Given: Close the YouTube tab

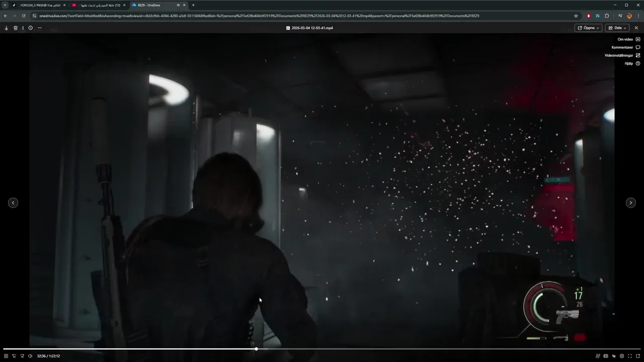Looking at the screenshot, I should pos(124,5).
